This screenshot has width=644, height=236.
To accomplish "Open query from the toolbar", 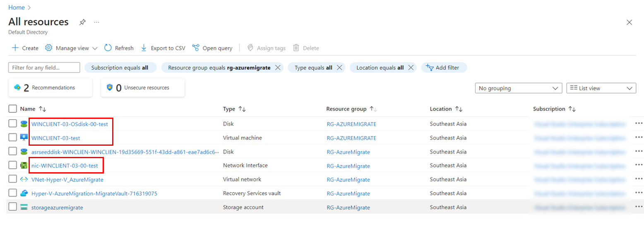I will click(212, 48).
